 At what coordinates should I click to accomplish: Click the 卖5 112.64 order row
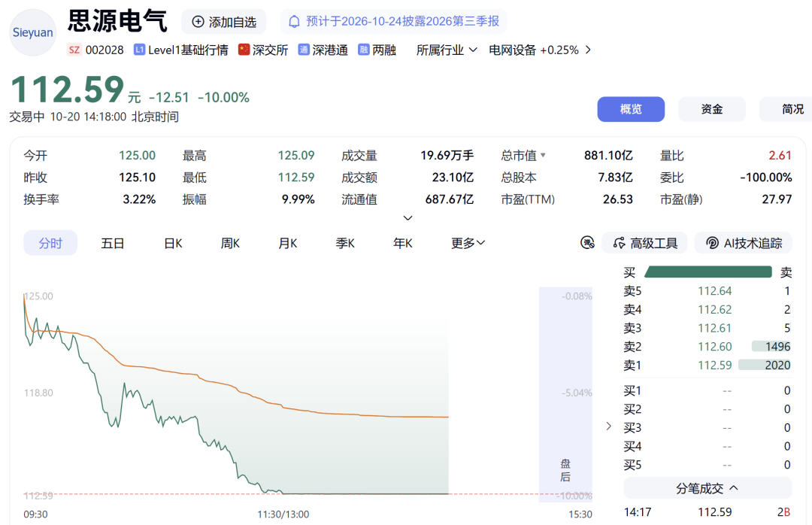click(707, 290)
